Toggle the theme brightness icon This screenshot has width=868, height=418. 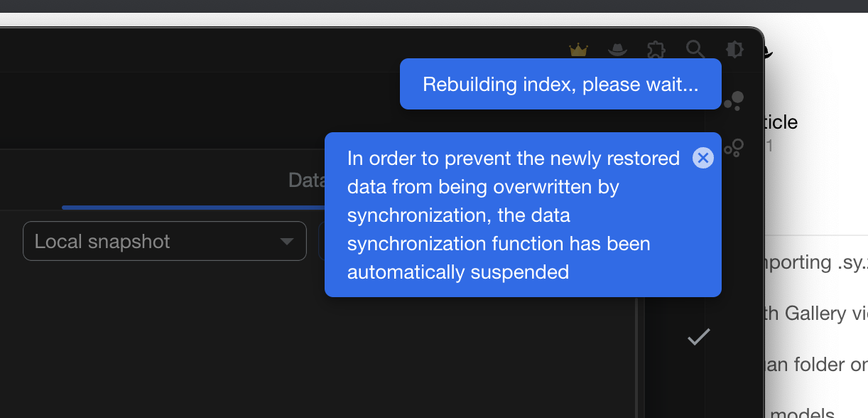734,50
